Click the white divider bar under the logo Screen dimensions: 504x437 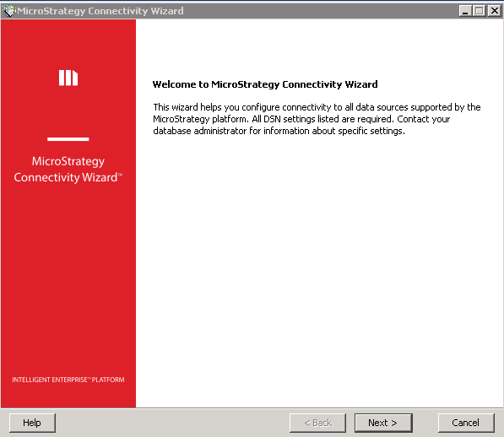[68, 139]
